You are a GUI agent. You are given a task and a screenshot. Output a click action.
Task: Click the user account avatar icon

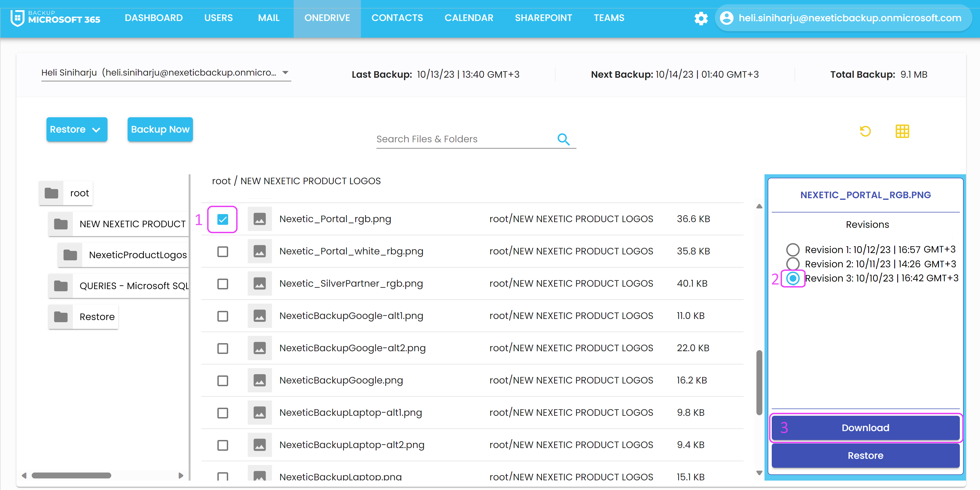[726, 18]
